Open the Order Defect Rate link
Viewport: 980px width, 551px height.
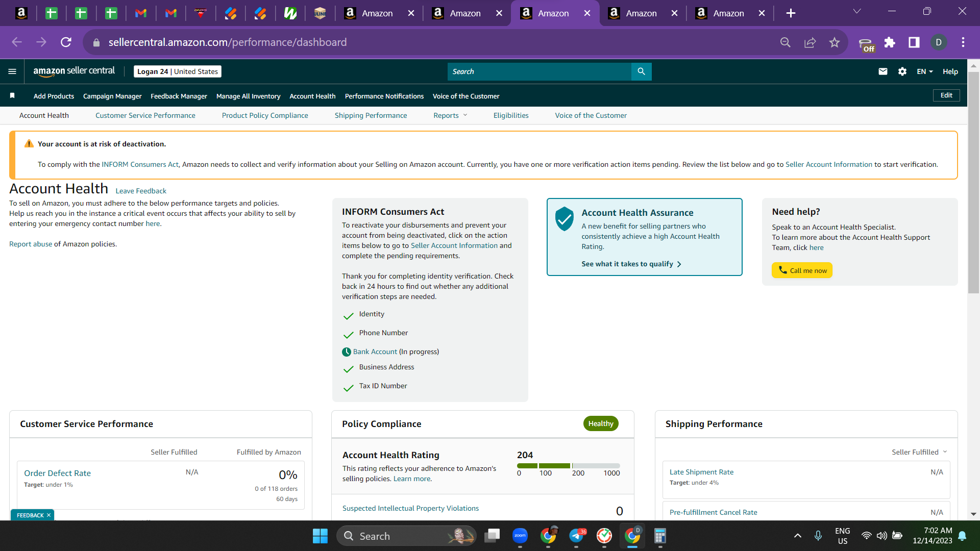(x=57, y=473)
